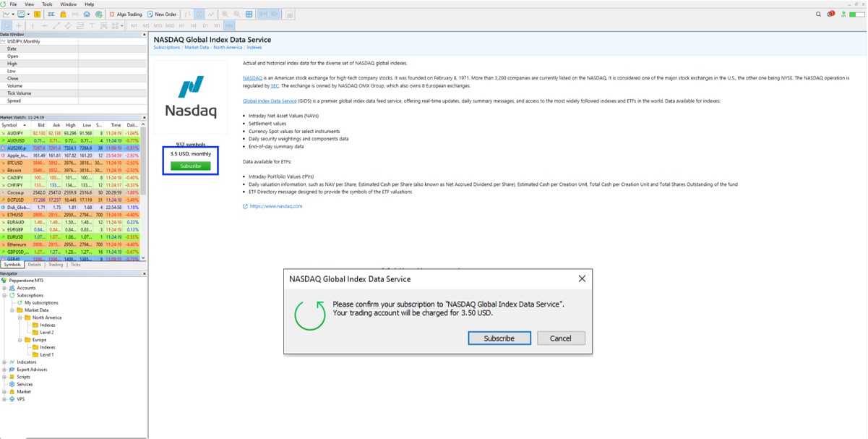Expand the Accounts node in Navigator
The width and height of the screenshot is (868, 439).
coord(4,288)
